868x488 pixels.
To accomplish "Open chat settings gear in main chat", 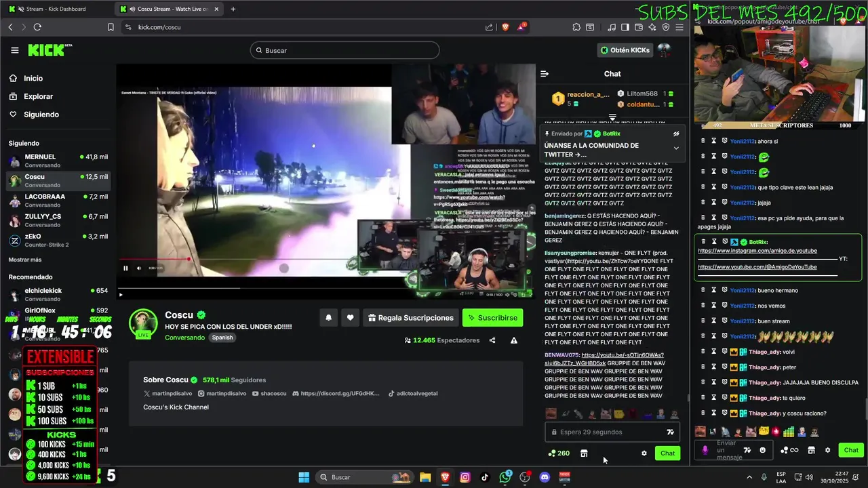I will (x=644, y=453).
